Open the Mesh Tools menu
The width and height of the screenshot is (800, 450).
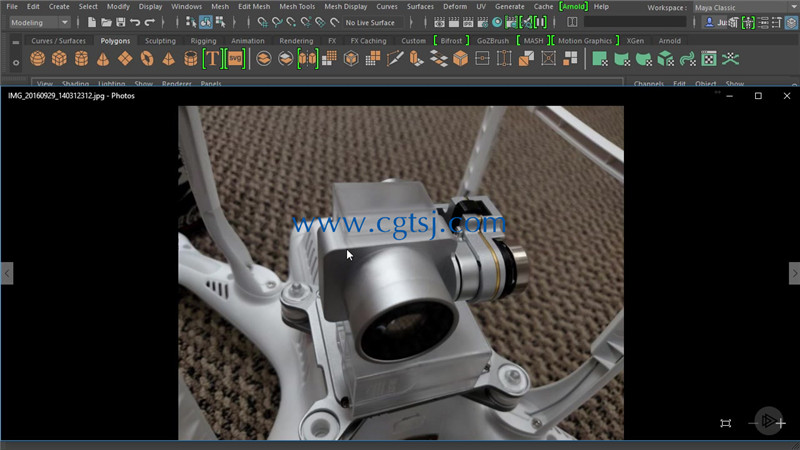(297, 7)
